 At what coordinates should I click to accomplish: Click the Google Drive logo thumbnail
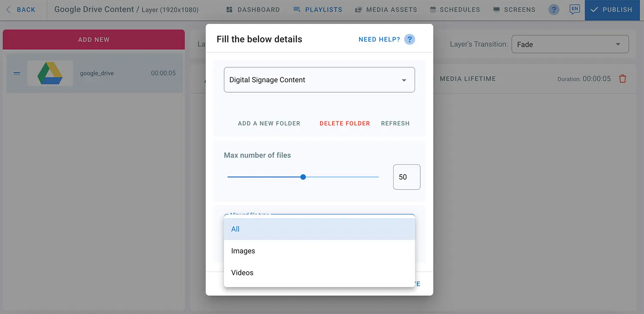50,73
